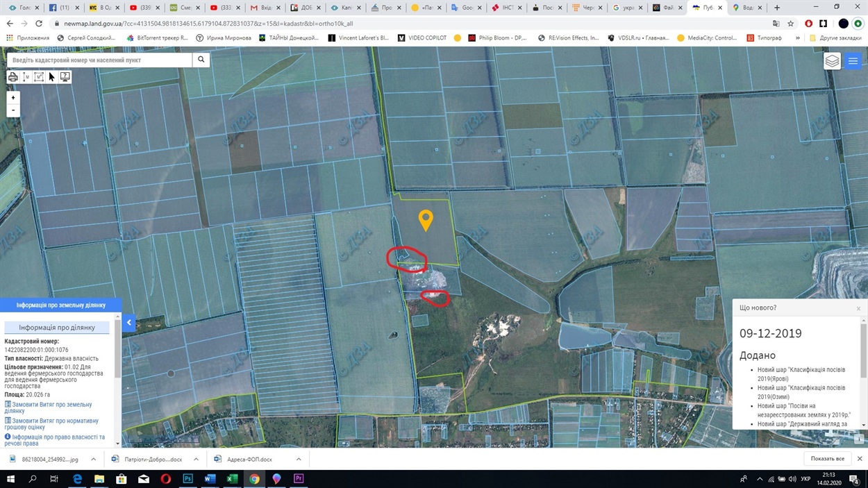
Task: Click the 'Площа: 20.026 га' value
Action: click(x=27, y=394)
